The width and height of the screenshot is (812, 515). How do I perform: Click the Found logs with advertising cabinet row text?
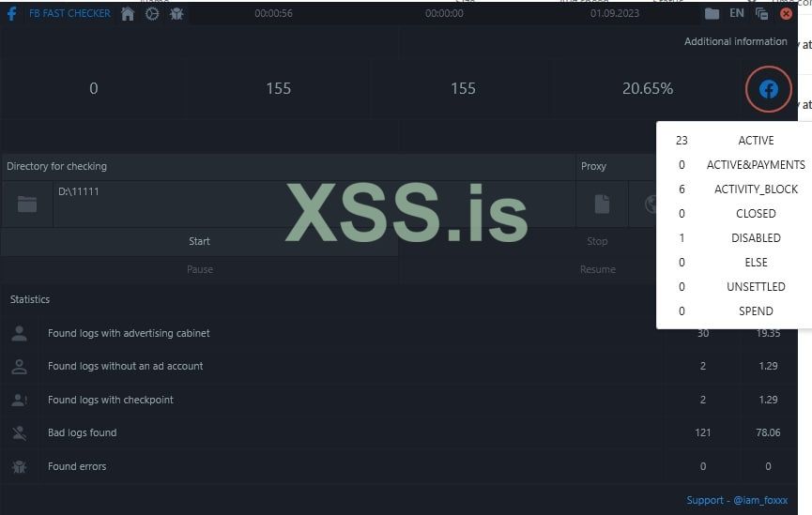coord(129,333)
